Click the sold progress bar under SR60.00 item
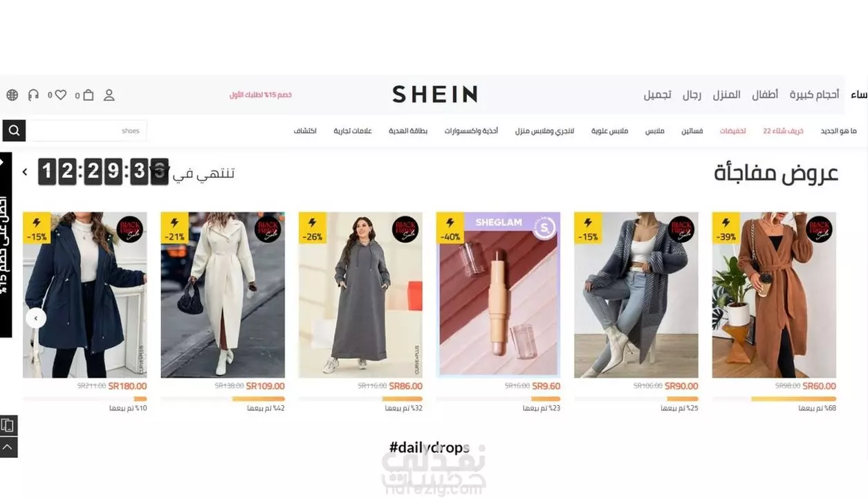 [x=774, y=399]
